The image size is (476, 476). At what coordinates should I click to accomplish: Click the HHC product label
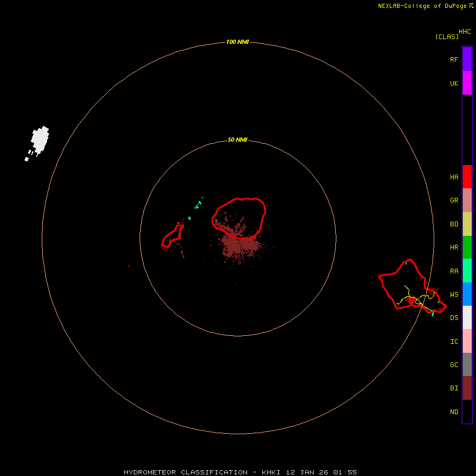465,32
